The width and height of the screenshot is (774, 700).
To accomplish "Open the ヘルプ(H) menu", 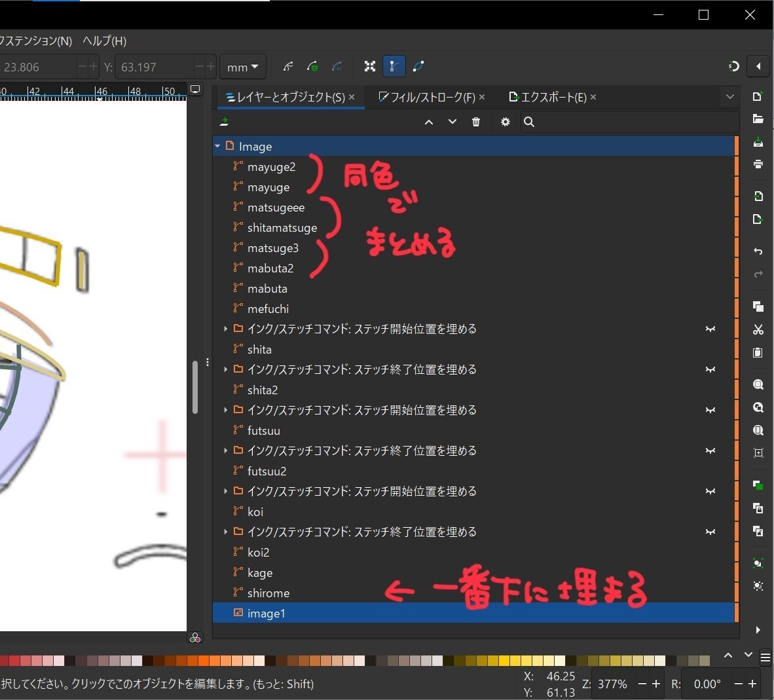I will (x=104, y=41).
